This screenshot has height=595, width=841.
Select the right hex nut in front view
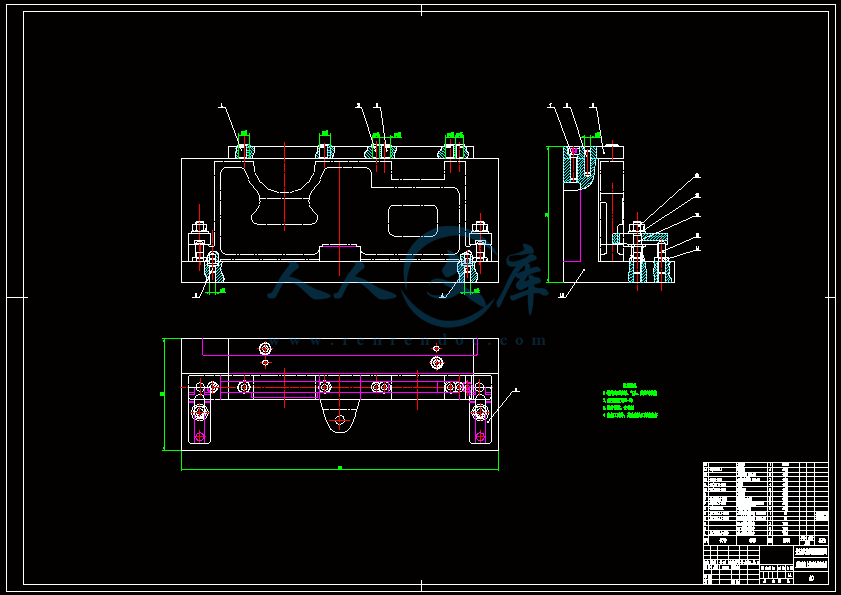coord(480,226)
